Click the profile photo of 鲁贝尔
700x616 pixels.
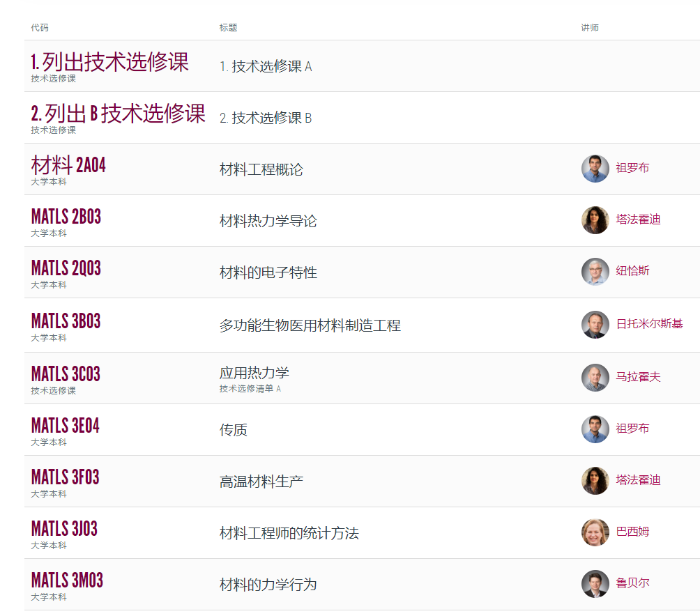[x=595, y=584]
